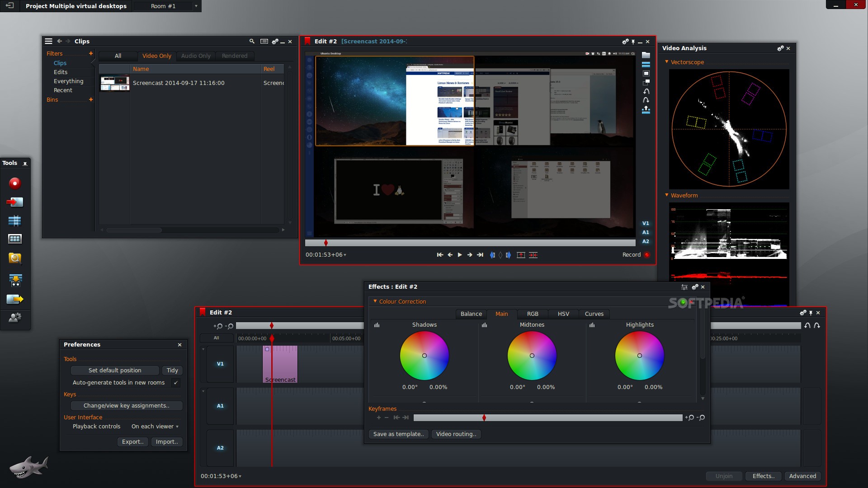This screenshot has width=868, height=488.
Task: Toggle the green Colour Correction enable light
Action: (x=683, y=301)
